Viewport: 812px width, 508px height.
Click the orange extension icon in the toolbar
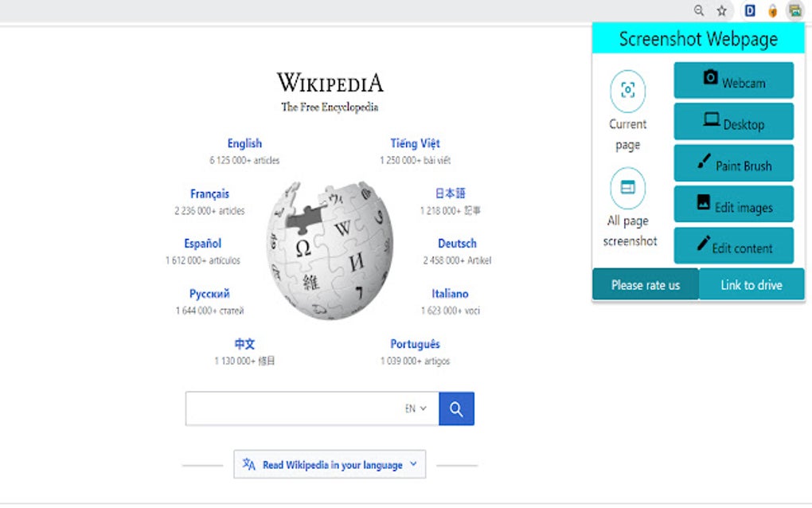click(772, 11)
